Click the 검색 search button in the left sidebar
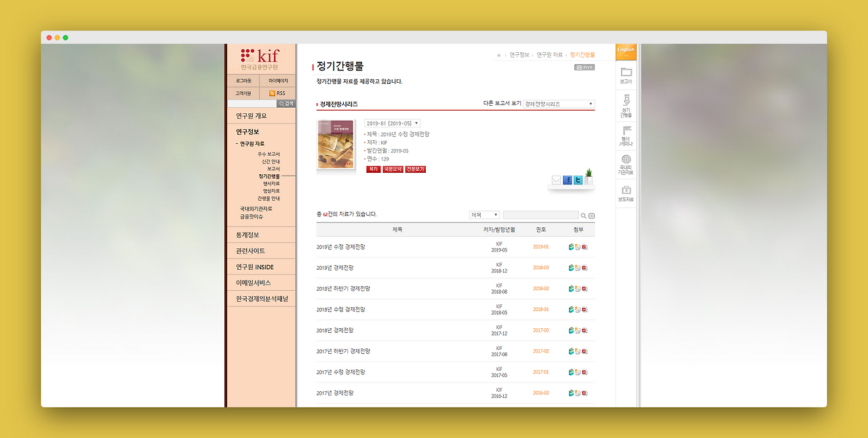 [x=286, y=104]
